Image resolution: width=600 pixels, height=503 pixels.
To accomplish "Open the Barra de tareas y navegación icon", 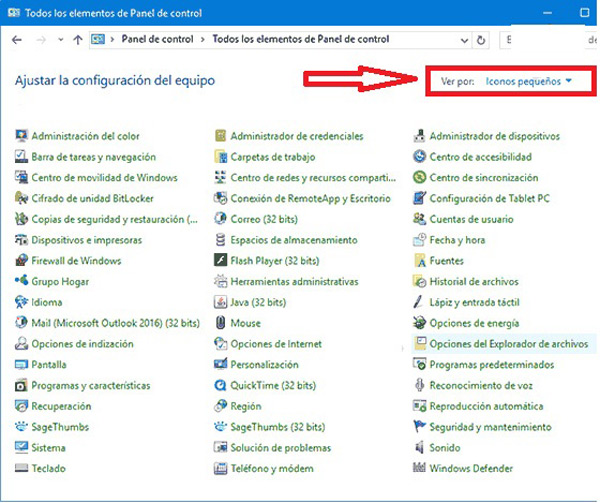I will (21, 156).
